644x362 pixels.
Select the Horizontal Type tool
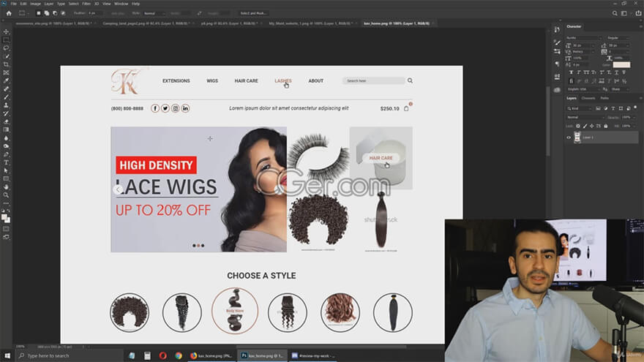(x=6, y=162)
